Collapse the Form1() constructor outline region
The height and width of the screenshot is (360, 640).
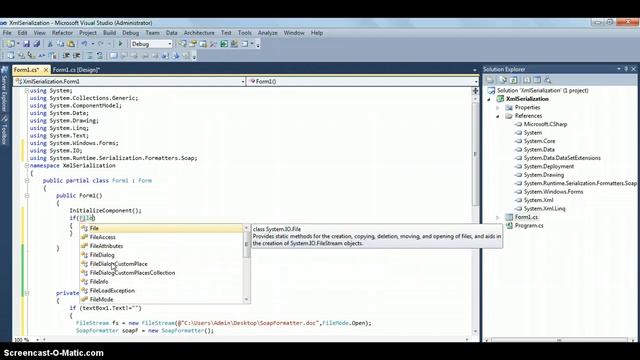tap(27, 196)
